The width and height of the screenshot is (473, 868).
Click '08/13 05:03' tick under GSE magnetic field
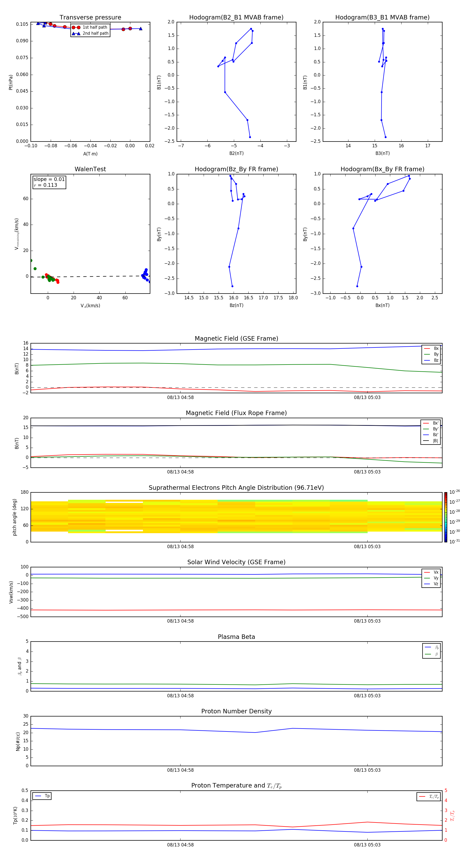pyautogui.click(x=367, y=398)
